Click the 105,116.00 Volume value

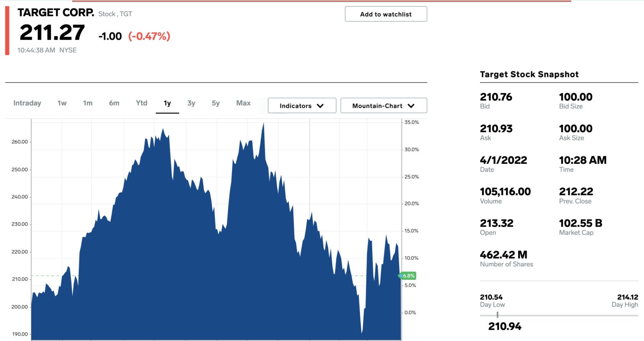click(505, 192)
